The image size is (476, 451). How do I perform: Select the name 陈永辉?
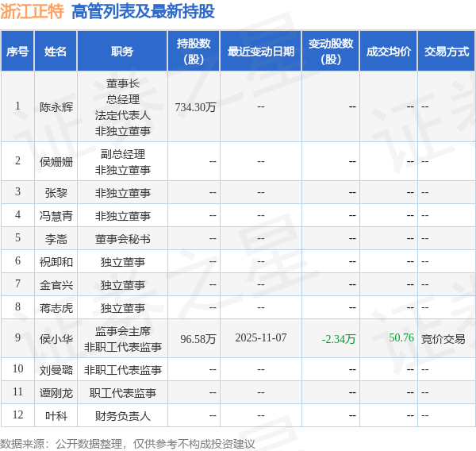(x=56, y=107)
